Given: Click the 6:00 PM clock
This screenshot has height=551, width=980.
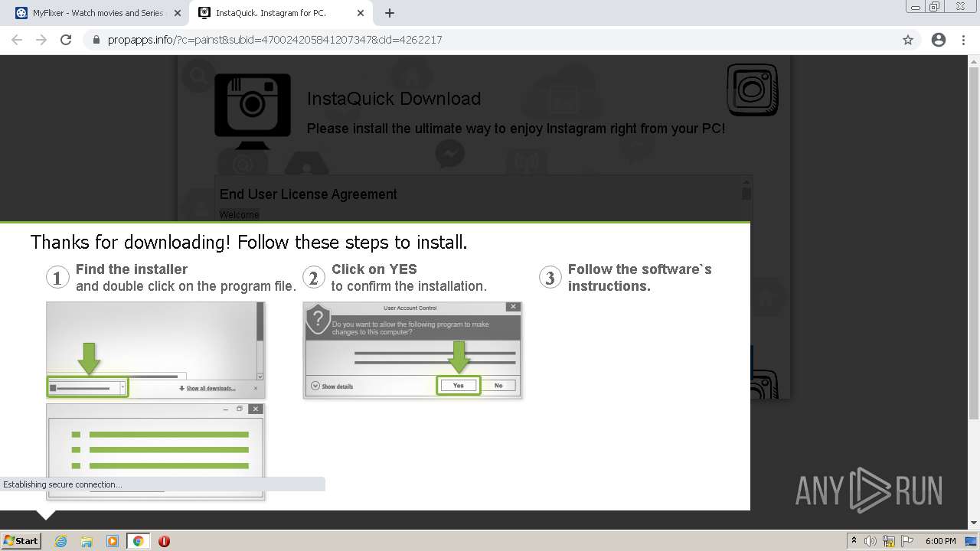Looking at the screenshot, I should coord(941,541).
